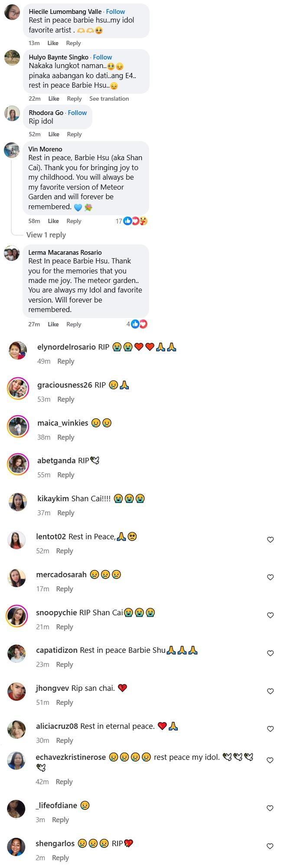Follow Rhodora Go
The height and width of the screenshot is (868, 300).
click(x=77, y=112)
